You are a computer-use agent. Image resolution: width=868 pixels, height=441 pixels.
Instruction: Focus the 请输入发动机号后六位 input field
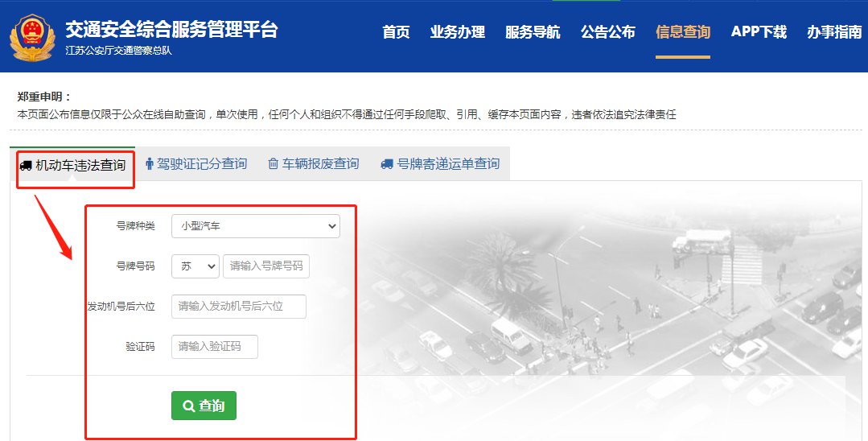click(x=239, y=307)
